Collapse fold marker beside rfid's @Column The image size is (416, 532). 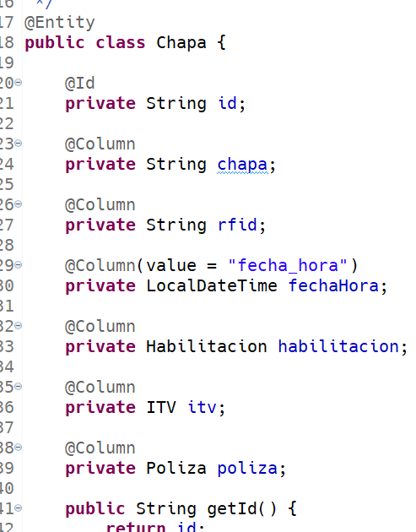click(19, 204)
